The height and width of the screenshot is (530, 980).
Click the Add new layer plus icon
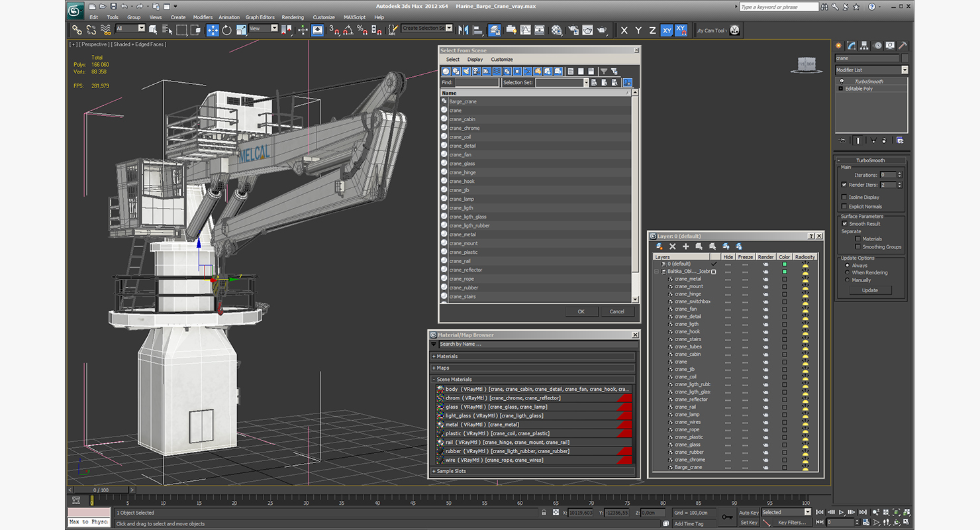pos(685,246)
